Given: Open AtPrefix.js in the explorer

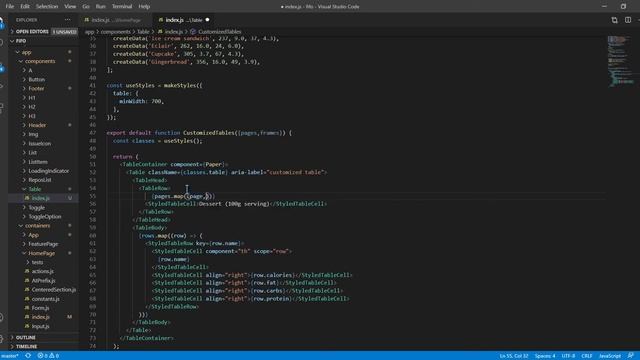Looking at the screenshot, I should pyautogui.click(x=43, y=280).
